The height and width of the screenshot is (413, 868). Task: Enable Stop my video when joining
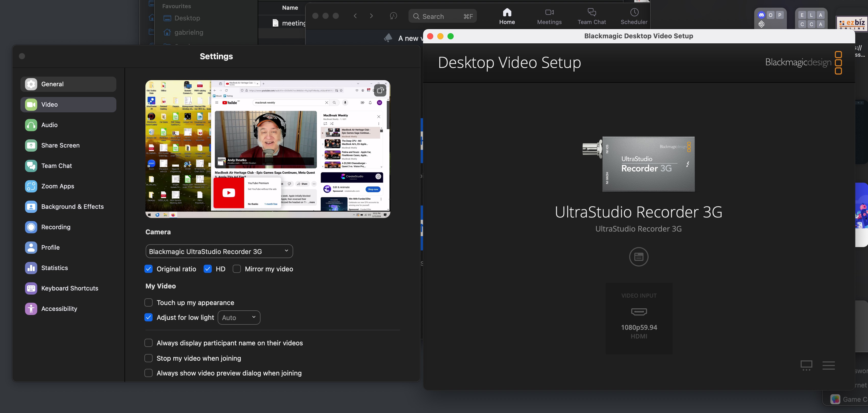[148, 358]
